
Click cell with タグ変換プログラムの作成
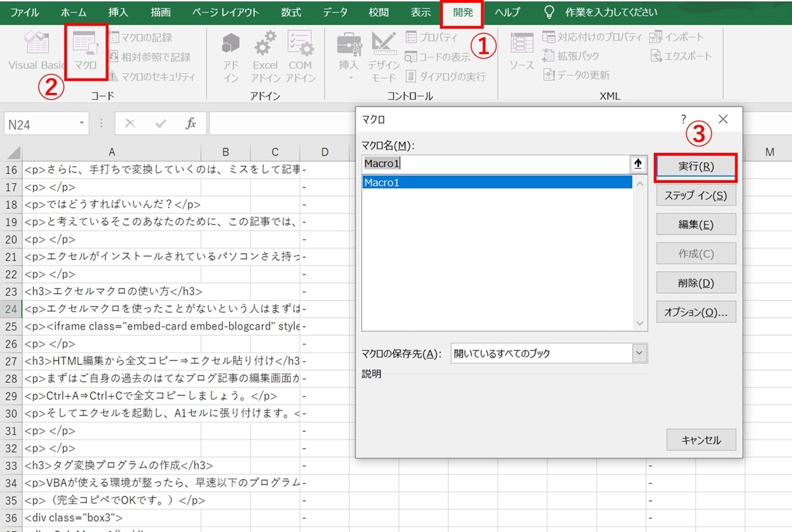(112, 465)
